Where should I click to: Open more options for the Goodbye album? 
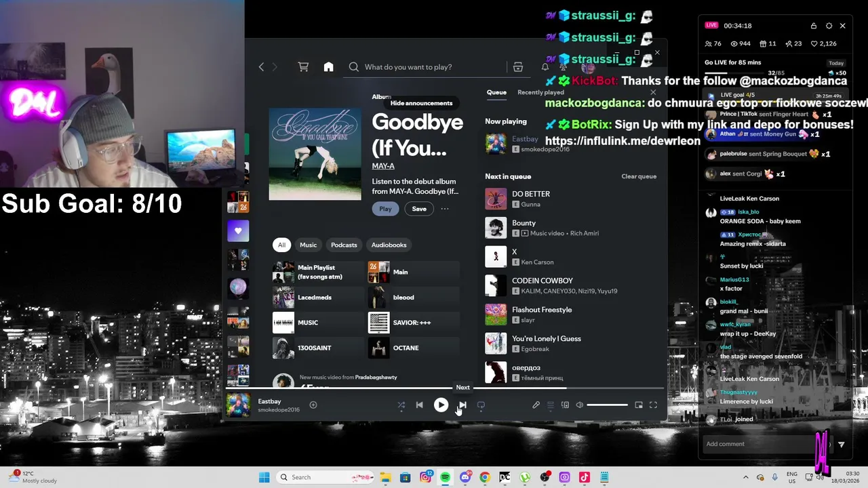click(x=445, y=209)
